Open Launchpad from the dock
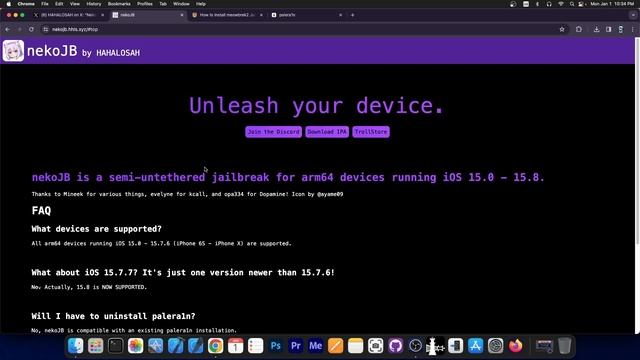Image resolution: width=640 pixels, height=360 pixels. 96,346
